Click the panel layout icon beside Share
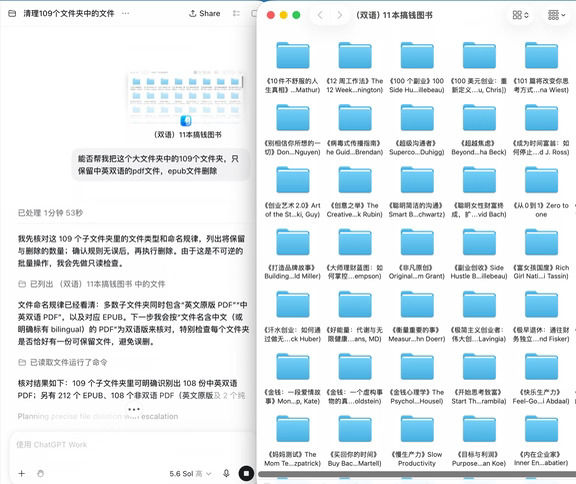The width and height of the screenshot is (576, 484). pos(236,14)
